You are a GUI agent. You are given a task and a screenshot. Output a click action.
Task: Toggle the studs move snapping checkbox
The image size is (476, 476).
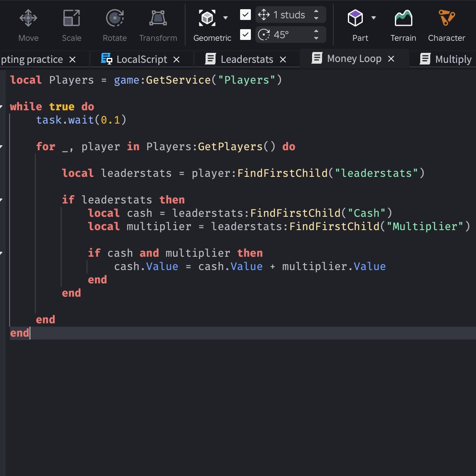coord(245,15)
